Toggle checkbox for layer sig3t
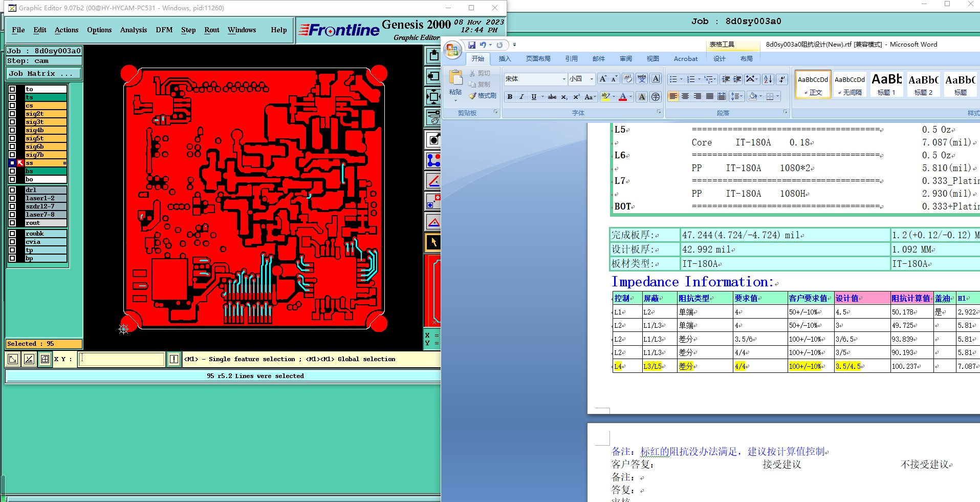This screenshot has height=502, width=980. point(12,122)
